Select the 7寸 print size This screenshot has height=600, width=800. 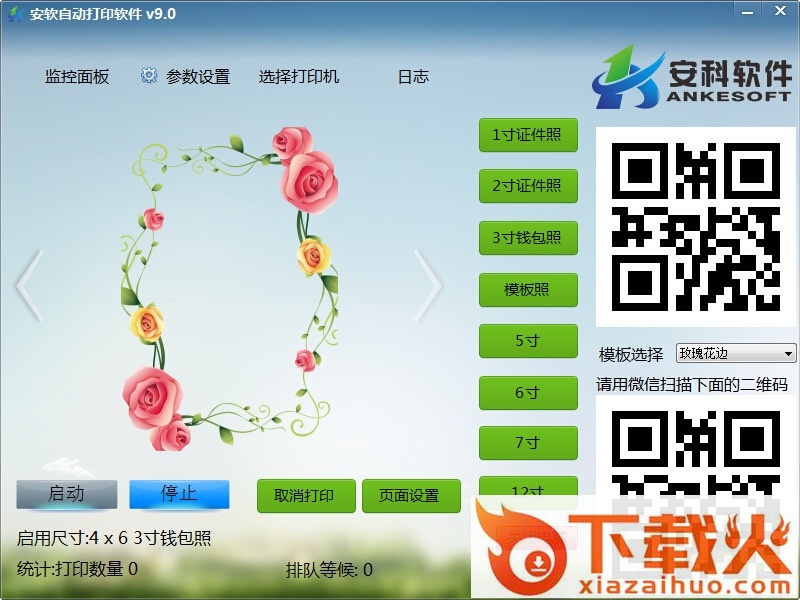[x=528, y=443]
